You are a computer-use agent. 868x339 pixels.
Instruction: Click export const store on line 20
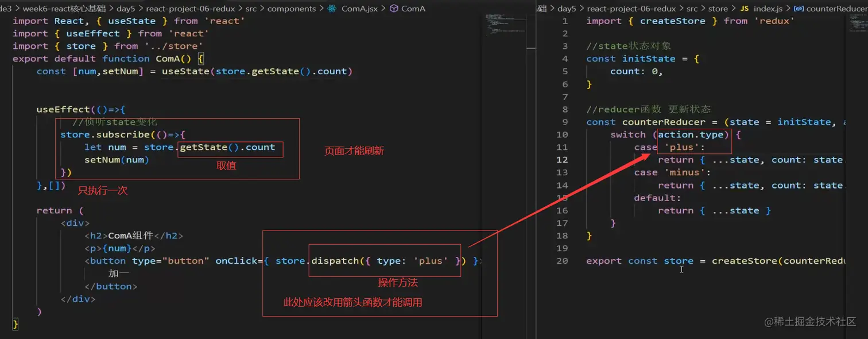coord(640,261)
